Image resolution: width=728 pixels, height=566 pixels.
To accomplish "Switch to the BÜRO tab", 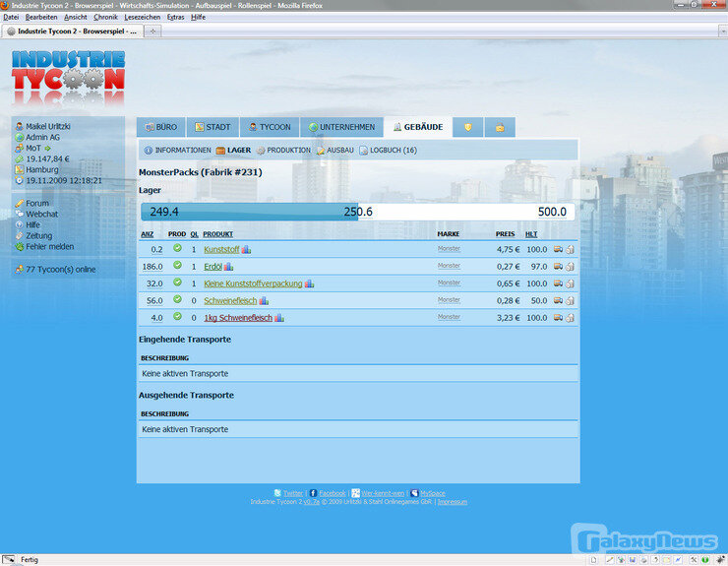I will click(x=161, y=127).
